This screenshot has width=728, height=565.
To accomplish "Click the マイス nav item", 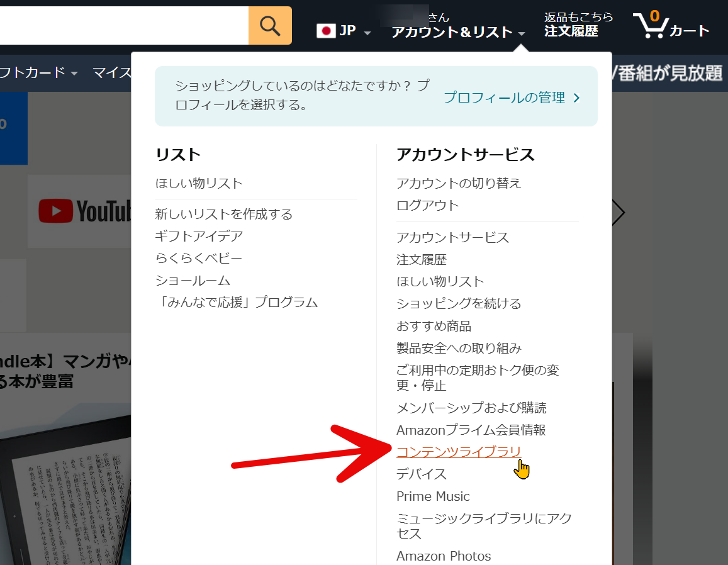I will point(112,72).
